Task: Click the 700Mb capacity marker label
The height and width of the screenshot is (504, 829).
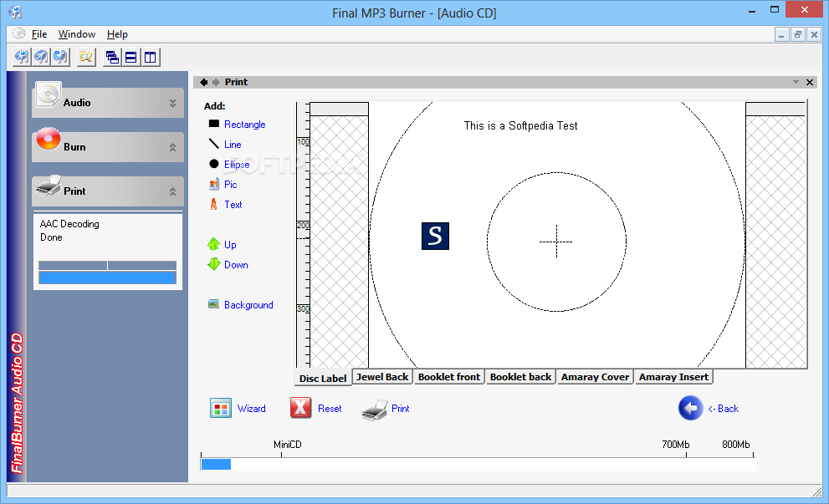Action: (676, 445)
